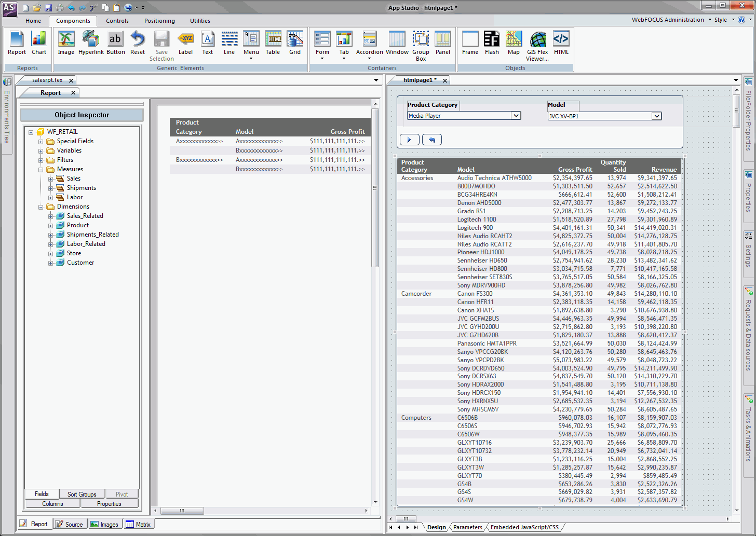This screenshot has height=536, width=756.
Task: Click the Properties button in Object Inspector
Action: tap(109, 503)
